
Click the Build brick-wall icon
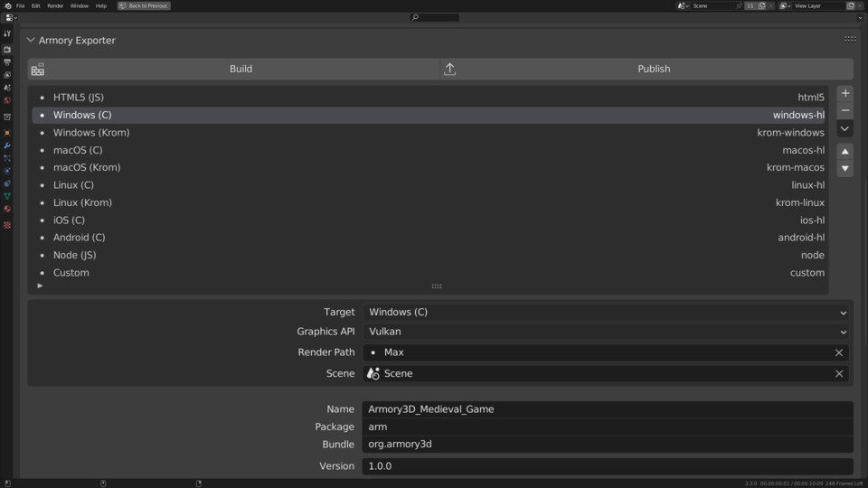point(38,70)
